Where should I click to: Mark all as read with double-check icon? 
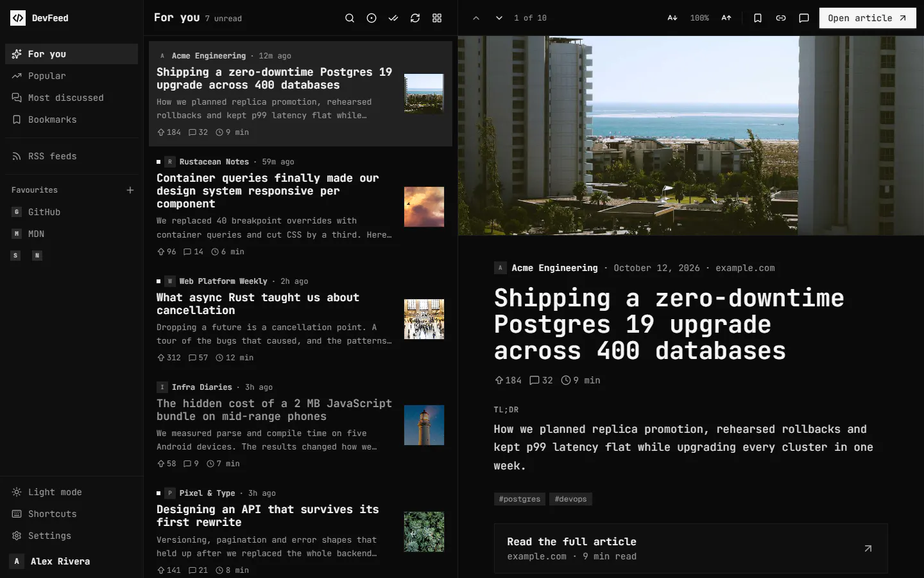pos(393,18)
